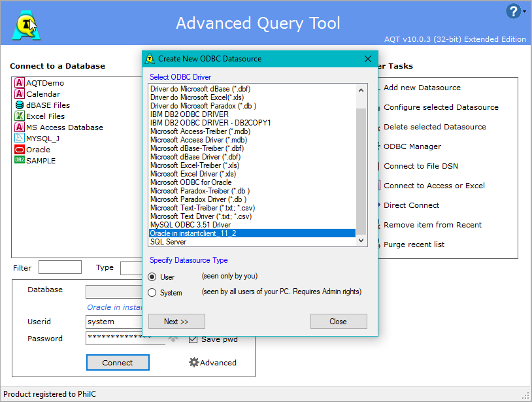
Task: Select the Oracle datasource icon
Action: point(20,150)
